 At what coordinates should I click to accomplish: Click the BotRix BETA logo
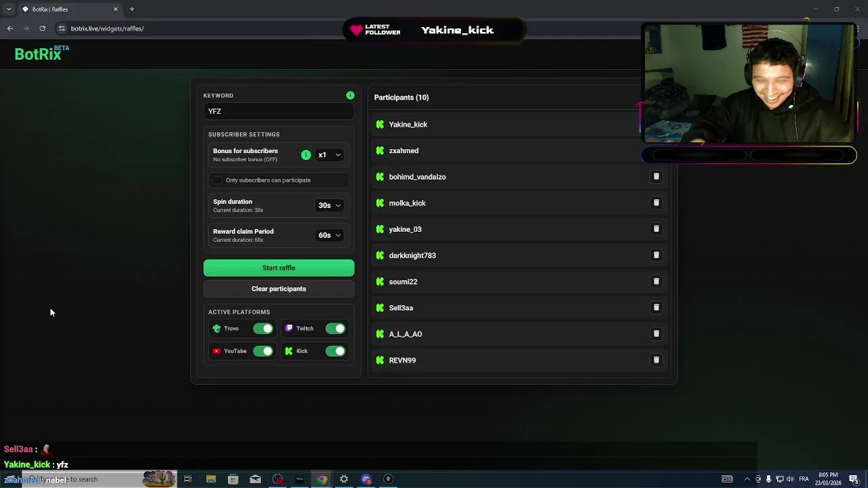click(42, 54)
